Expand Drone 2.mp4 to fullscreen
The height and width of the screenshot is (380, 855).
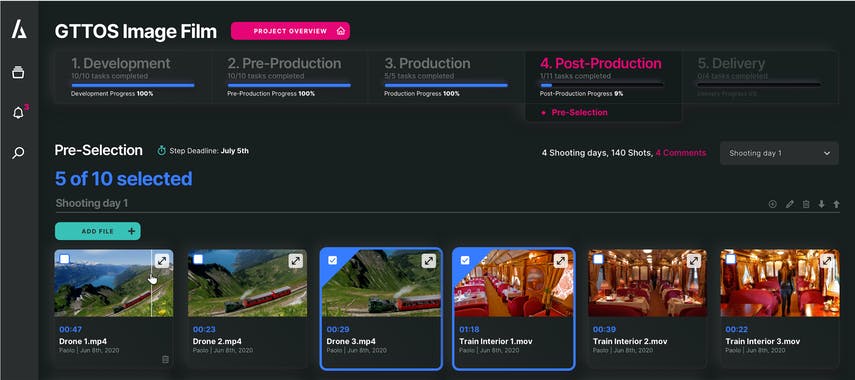[295, 261]
